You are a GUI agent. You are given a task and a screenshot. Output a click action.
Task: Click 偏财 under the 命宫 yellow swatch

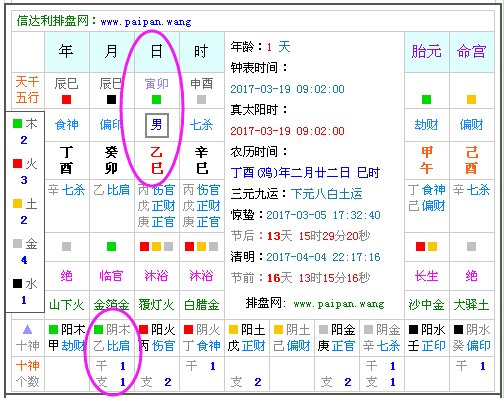[471, 125]
